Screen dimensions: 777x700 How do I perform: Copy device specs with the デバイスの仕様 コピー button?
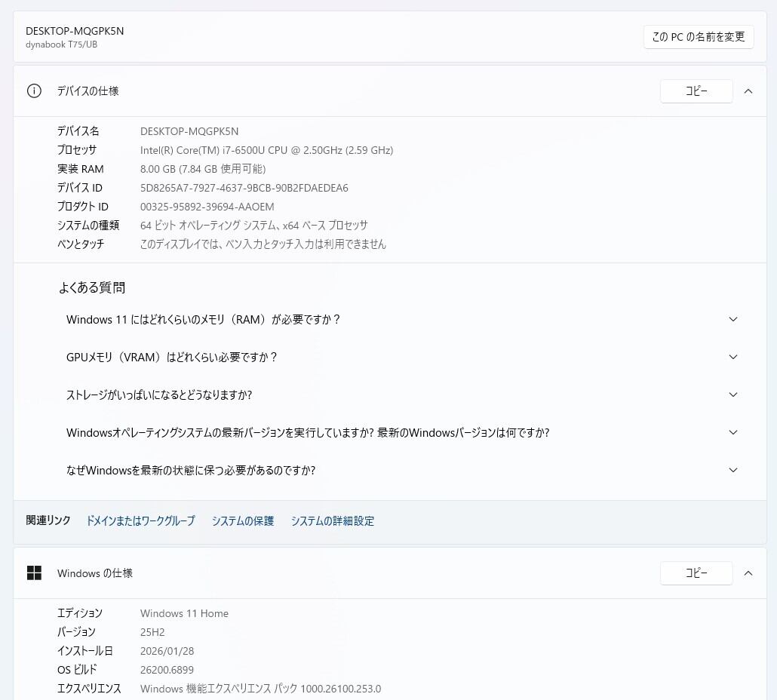tap(696, 91)
